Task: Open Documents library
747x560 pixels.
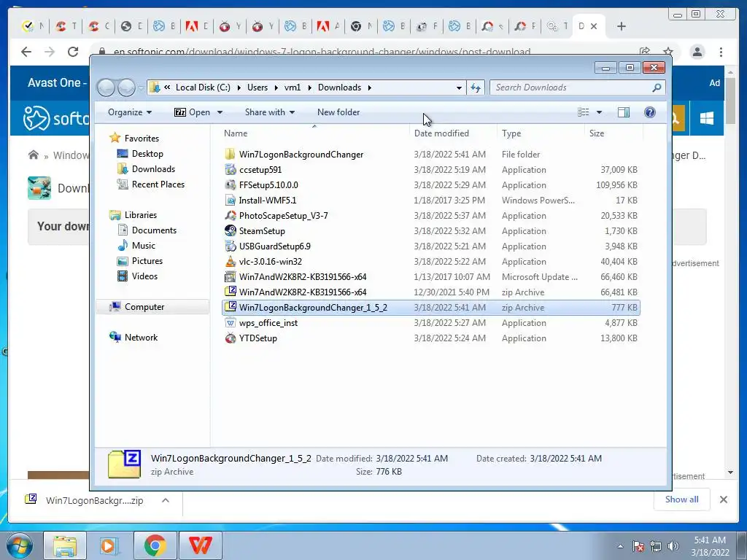Action: pyautogui.click(x=154, y=230)
